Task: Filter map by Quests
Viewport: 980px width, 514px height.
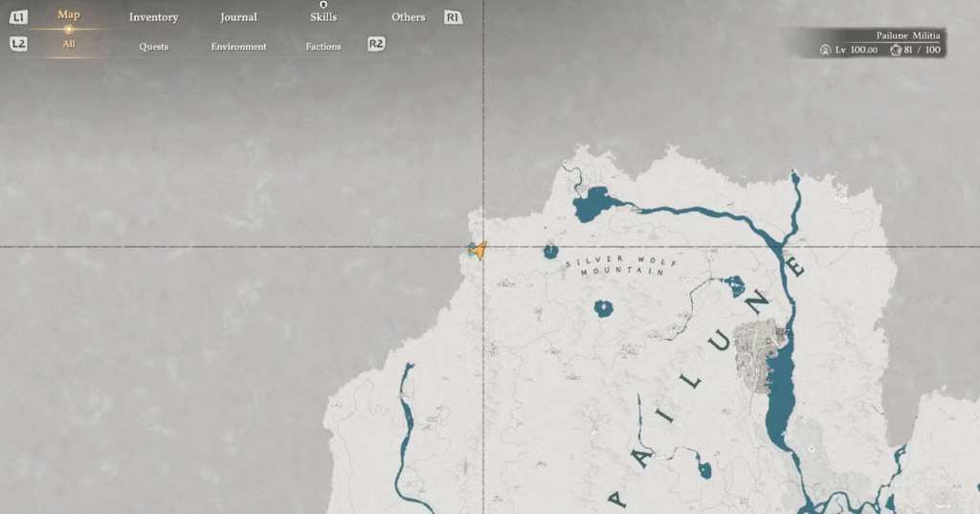Action: 154,46
